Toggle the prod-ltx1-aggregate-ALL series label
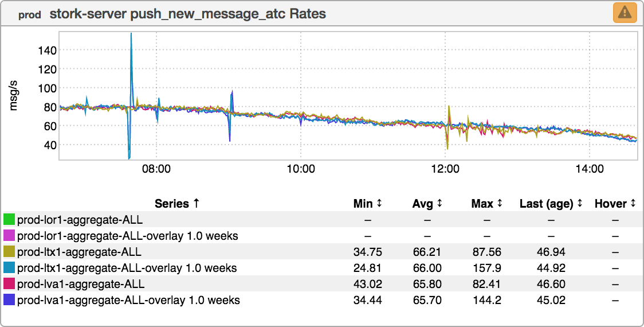The image size is (644, 327). tap(79, 252)
